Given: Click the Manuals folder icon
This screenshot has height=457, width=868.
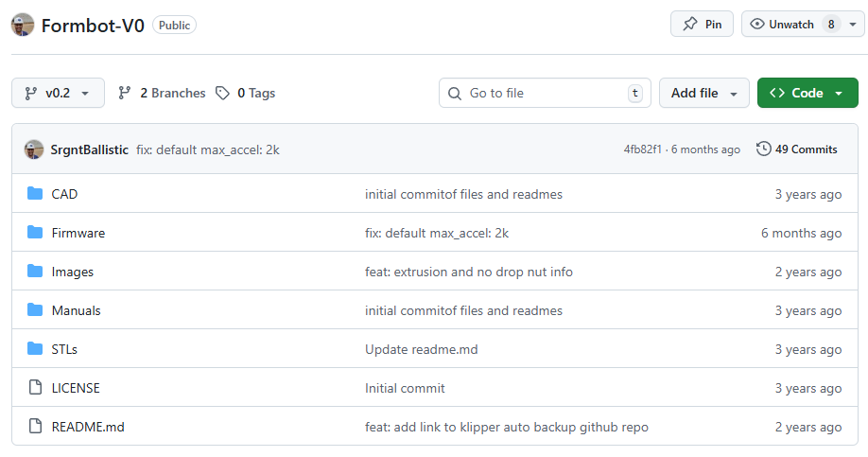Looking at the screenshot, I should click(35, 309).
